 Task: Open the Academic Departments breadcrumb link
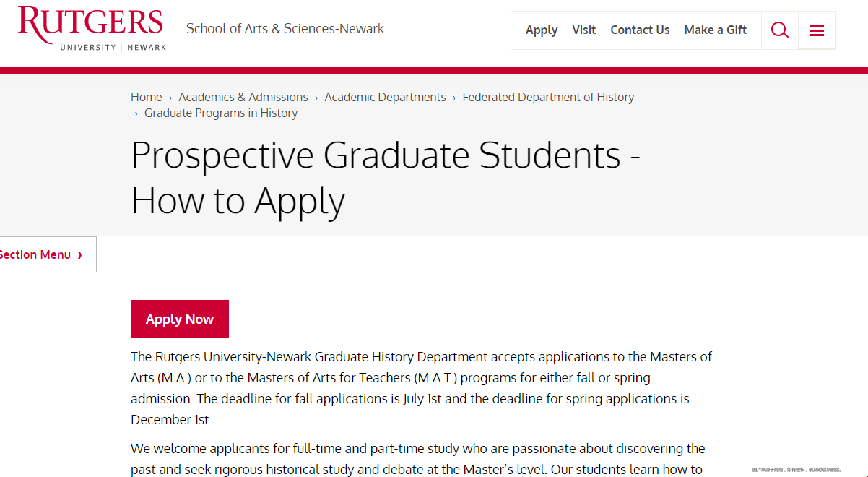coord(385,97)
